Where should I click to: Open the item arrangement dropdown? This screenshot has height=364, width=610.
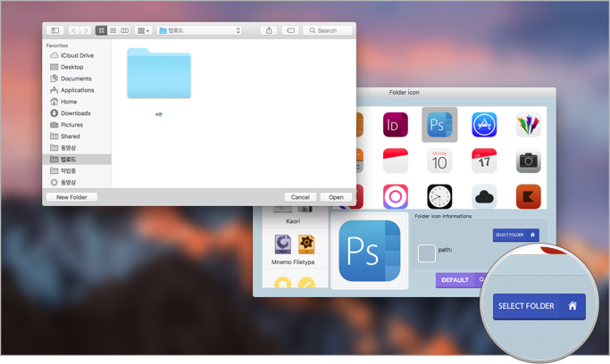(x=144, y=30)
